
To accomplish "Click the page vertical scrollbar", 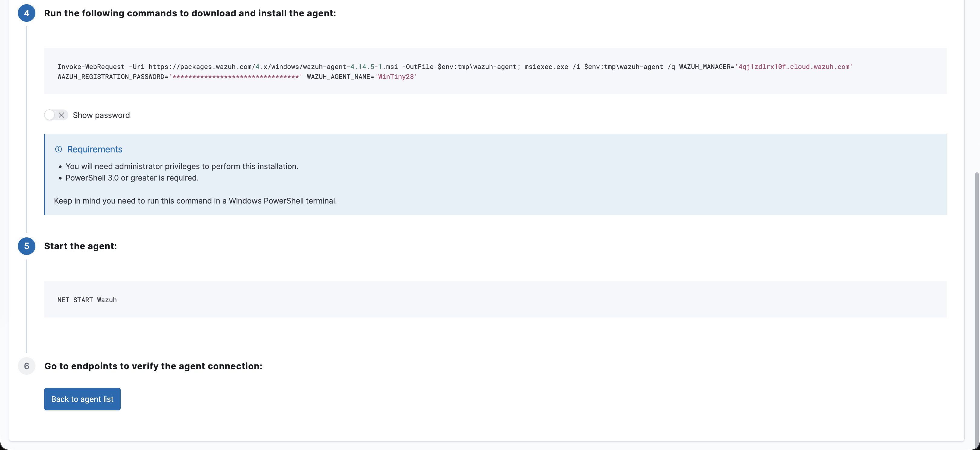I will [977, 310].
